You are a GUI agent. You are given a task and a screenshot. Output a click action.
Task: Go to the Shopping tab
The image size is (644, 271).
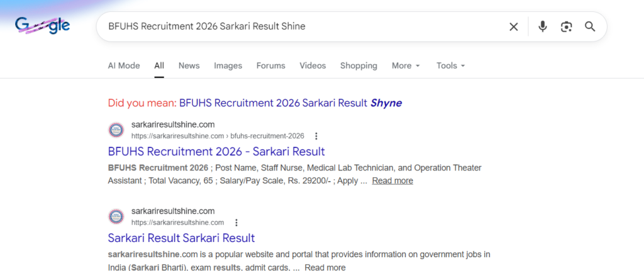point(358,65)
